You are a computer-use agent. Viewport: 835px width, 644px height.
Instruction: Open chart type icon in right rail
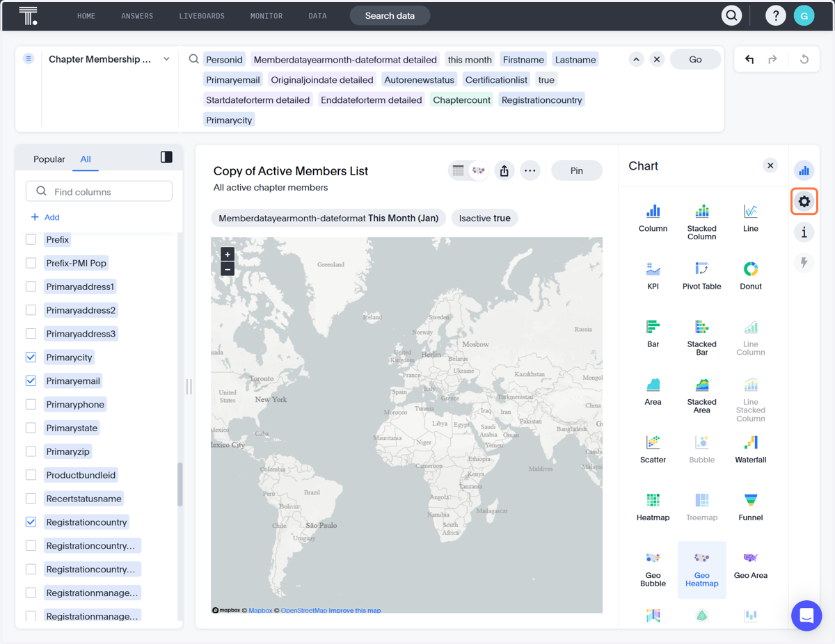[x=804, y=170]
